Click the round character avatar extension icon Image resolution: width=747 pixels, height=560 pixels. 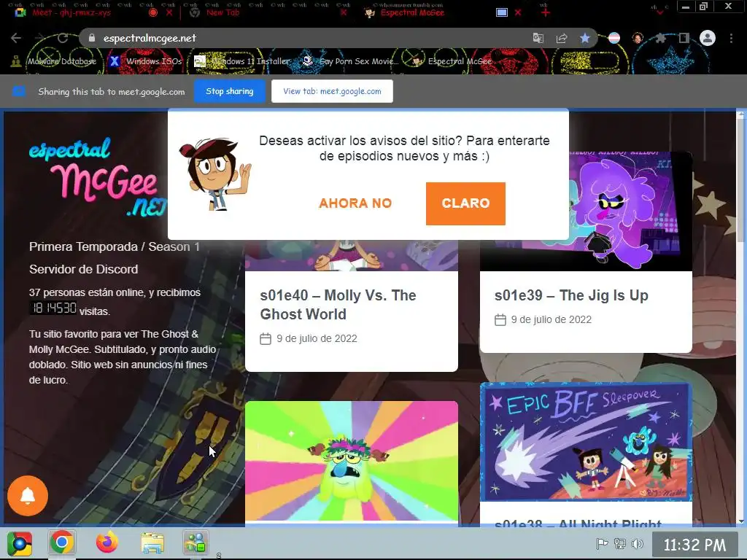coord(638,38)
